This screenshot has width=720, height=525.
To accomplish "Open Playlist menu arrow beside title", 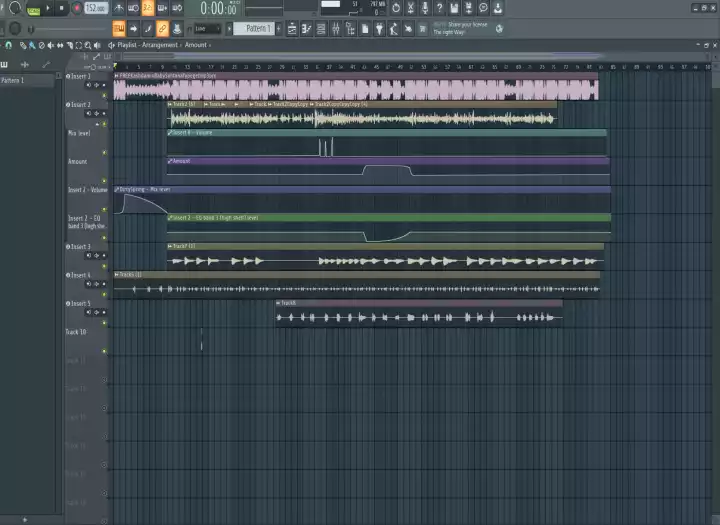I will pyautogui.click(x=111, y=45).
